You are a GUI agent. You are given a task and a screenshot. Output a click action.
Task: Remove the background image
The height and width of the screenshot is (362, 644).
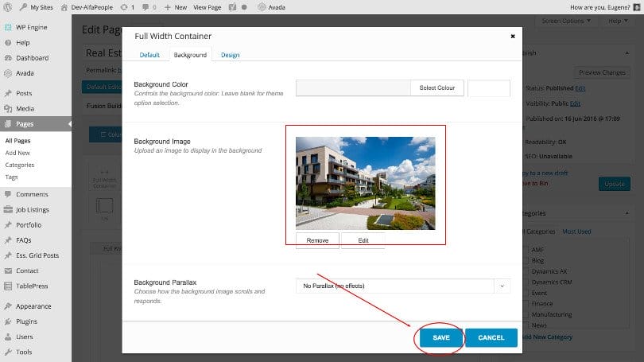317,240
